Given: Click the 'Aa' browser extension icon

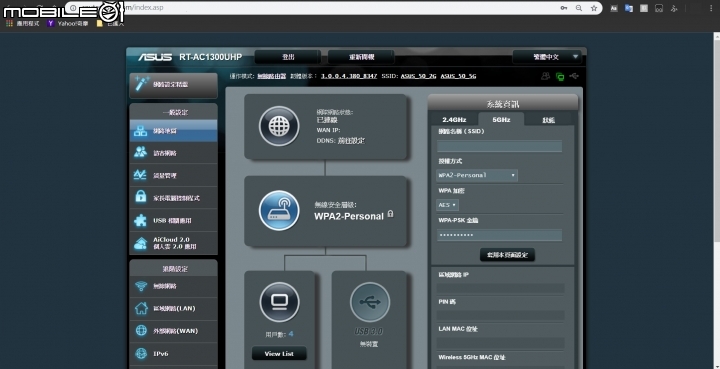Looking at the screenshot, I should 613,8.
